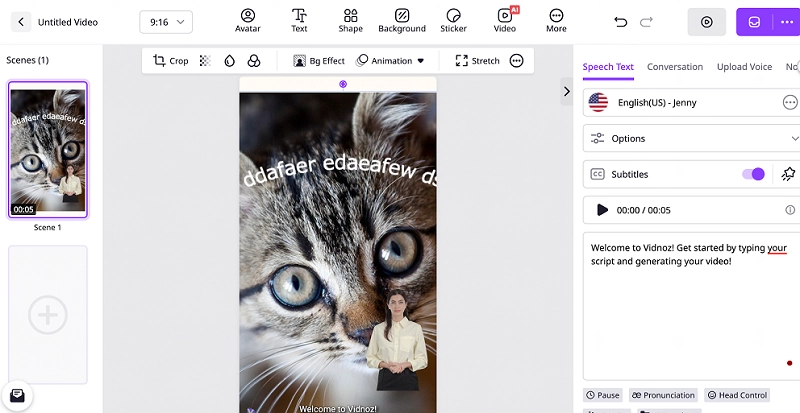Select the avatar woman on the canvas
Viewport: 800px width, 413px height.
tap(396, 341)
